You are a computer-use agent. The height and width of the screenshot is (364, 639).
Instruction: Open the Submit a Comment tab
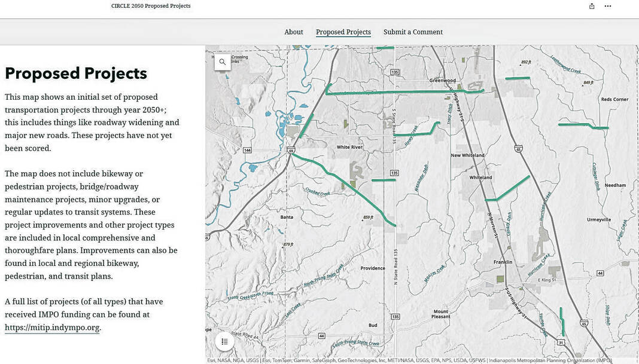coord(413,32)
